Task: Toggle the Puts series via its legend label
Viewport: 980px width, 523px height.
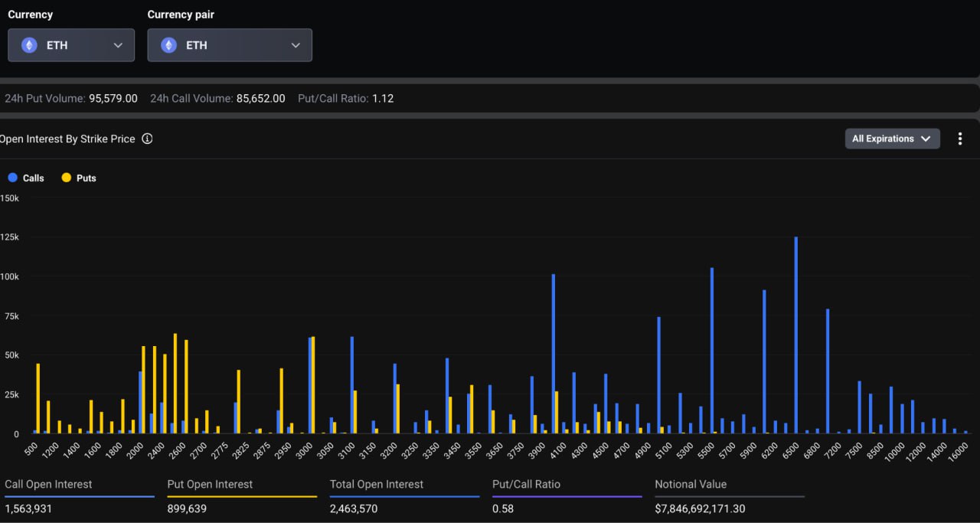Action: [87, 178]
